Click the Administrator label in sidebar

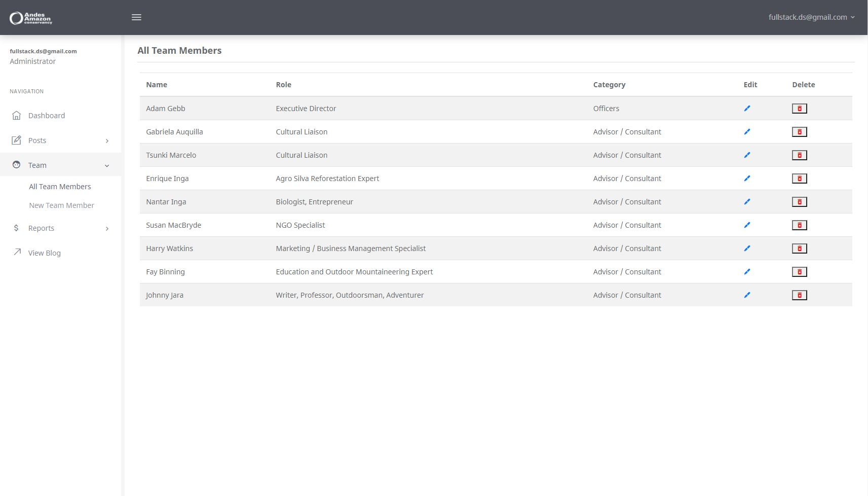tap(33, 61)
